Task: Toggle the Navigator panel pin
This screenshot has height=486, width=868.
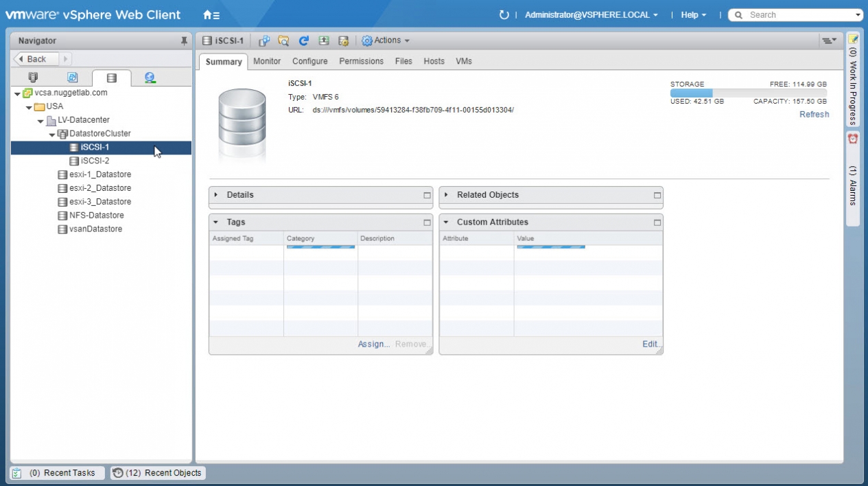Action: pos(184,41)
